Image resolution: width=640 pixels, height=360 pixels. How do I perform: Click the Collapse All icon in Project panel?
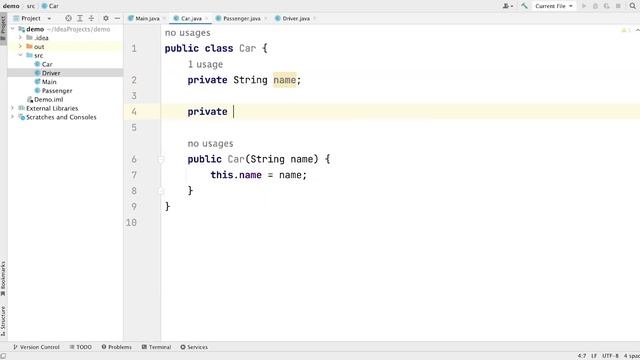(91, 18)
